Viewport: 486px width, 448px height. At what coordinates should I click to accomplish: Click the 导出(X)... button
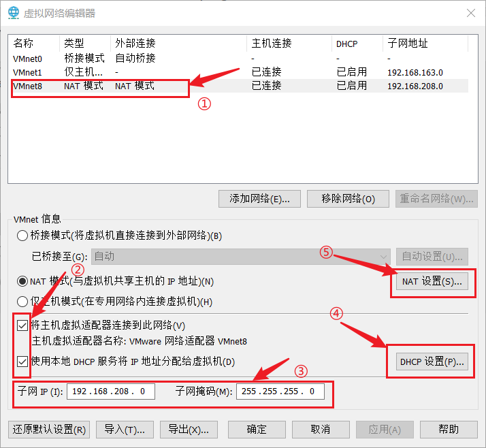pos(189,430)
